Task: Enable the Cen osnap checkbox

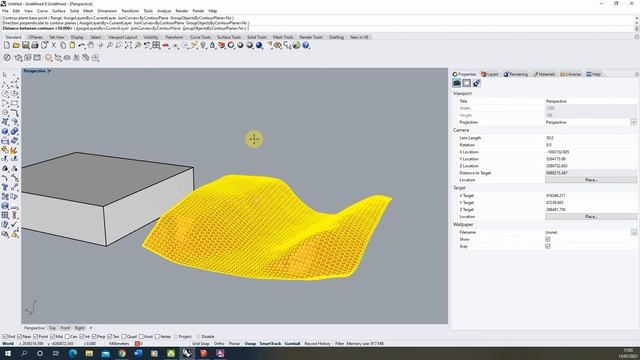Action: [67, 337]
